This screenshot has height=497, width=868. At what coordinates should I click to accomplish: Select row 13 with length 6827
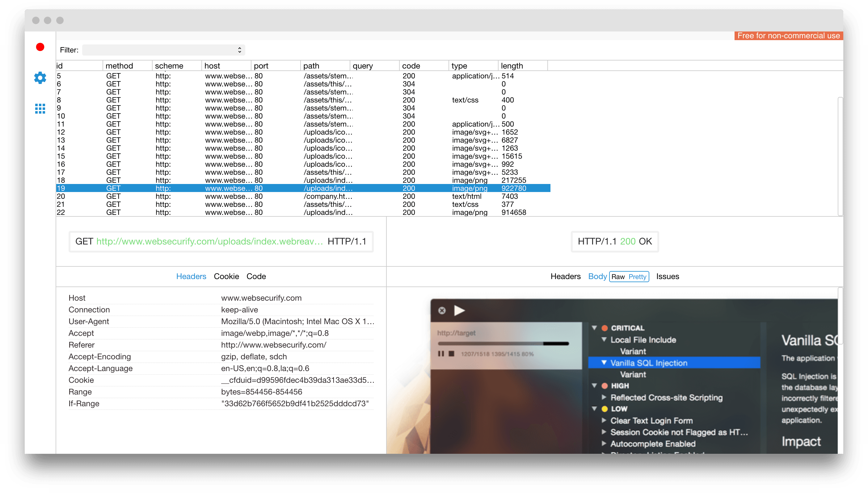pyautogui.click(x=303, y=140)
